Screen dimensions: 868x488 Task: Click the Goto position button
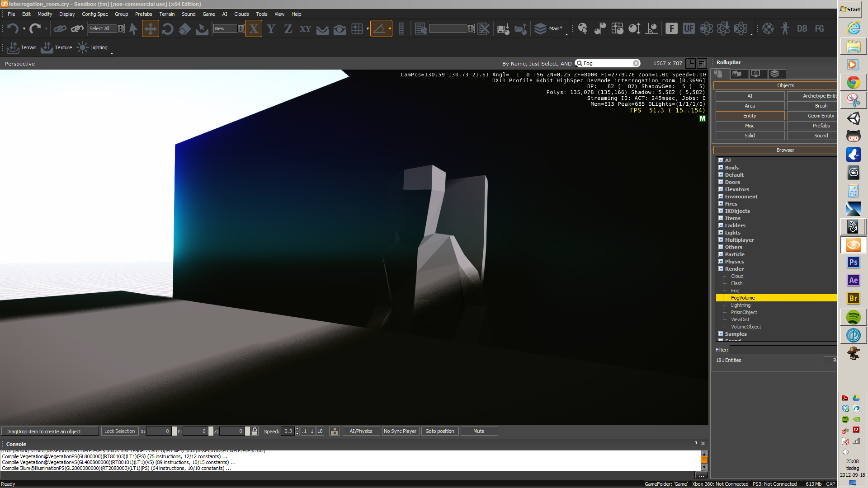tap(439, 431)
